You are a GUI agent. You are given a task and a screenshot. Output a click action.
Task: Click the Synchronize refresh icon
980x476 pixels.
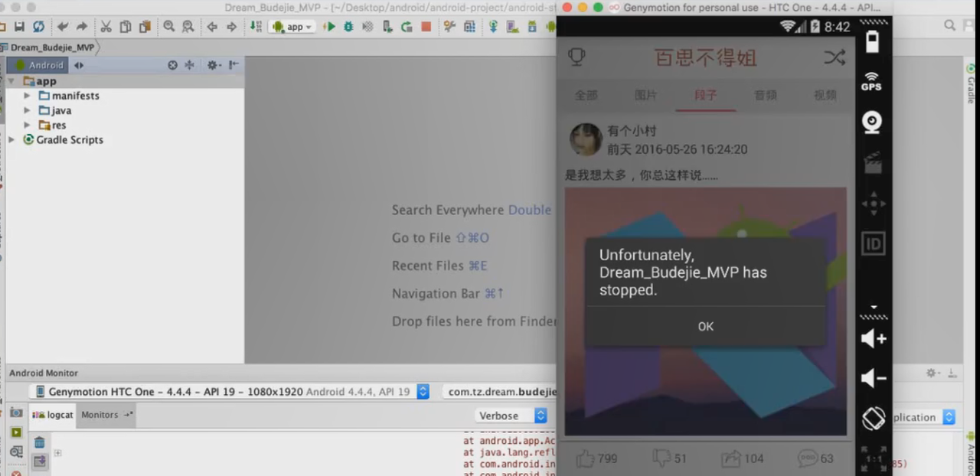coord(38,27)
